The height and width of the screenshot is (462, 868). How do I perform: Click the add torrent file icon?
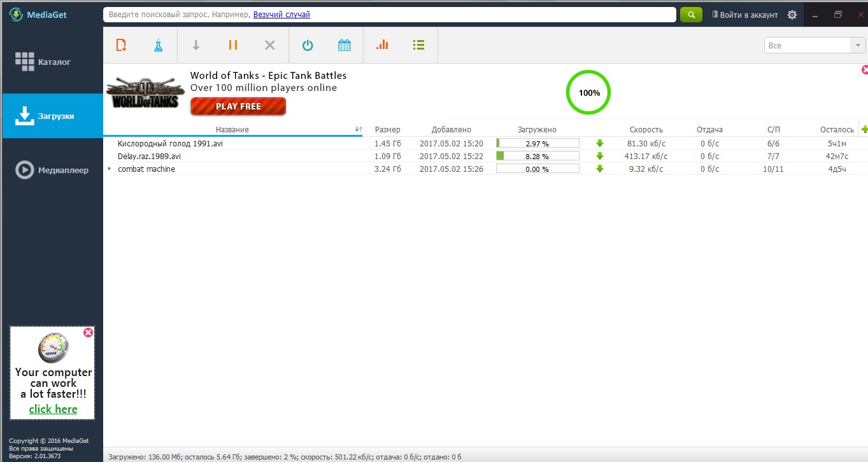point(121,45)
